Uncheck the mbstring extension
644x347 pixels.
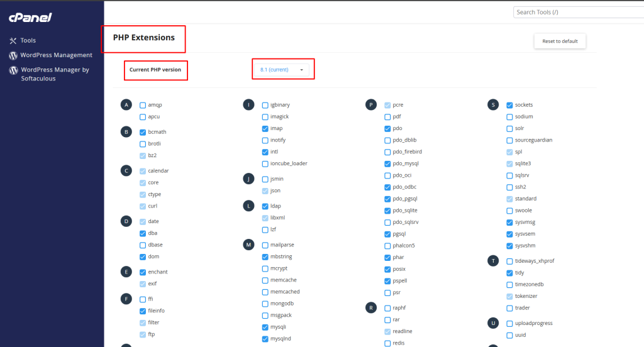click(265, 257)
